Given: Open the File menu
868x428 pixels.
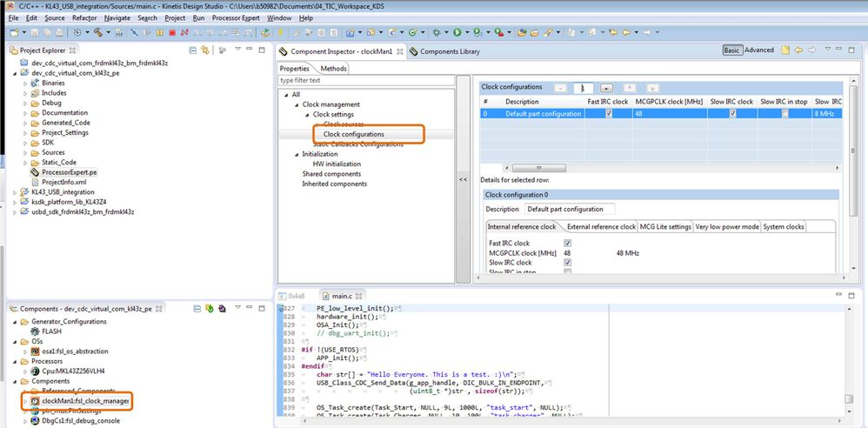Looking at the screenshot, I should click(13, 17).
